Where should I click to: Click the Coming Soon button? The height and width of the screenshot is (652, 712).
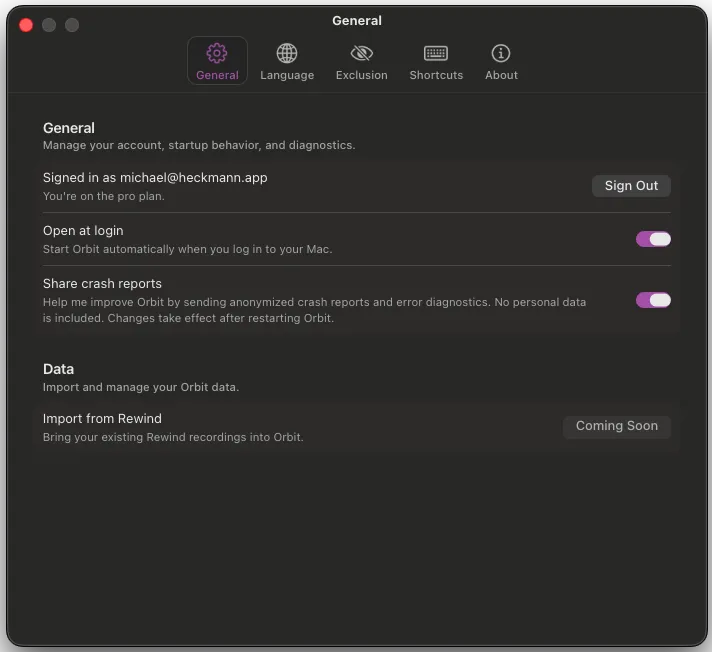[617, 426]
